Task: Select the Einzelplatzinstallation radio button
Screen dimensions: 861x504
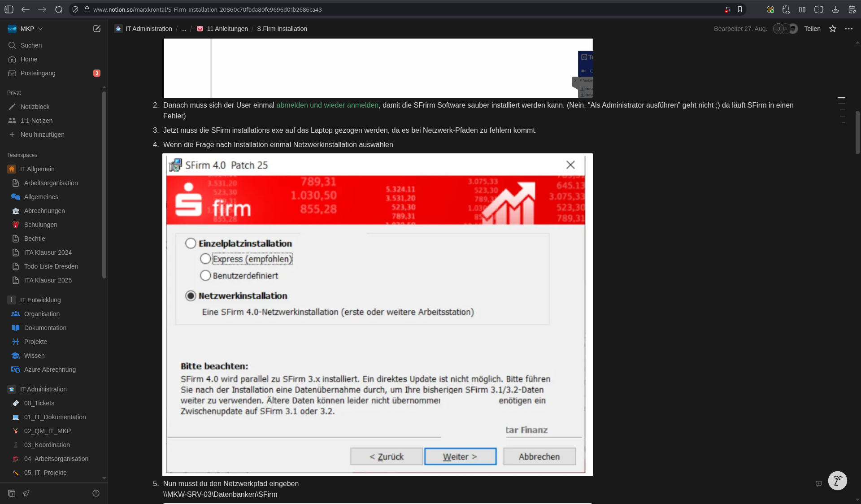Action: click(x=191, y=243)
